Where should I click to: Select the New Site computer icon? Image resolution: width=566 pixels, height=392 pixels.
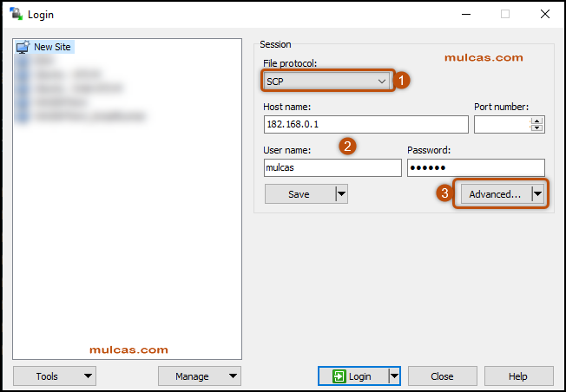click(x=23, y=47)
